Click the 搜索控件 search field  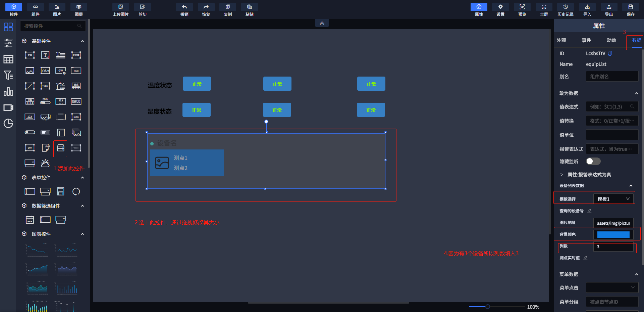pos(50,26)
